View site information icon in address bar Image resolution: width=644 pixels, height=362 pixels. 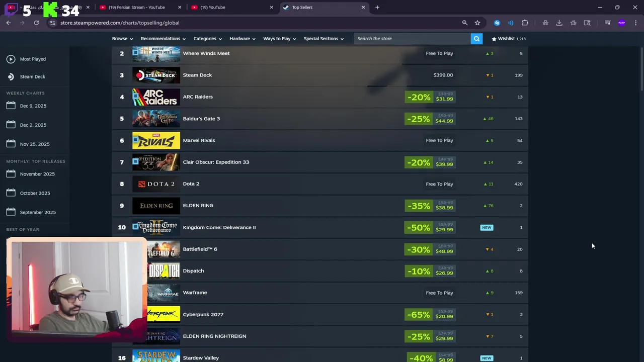[x=52, y=23]
